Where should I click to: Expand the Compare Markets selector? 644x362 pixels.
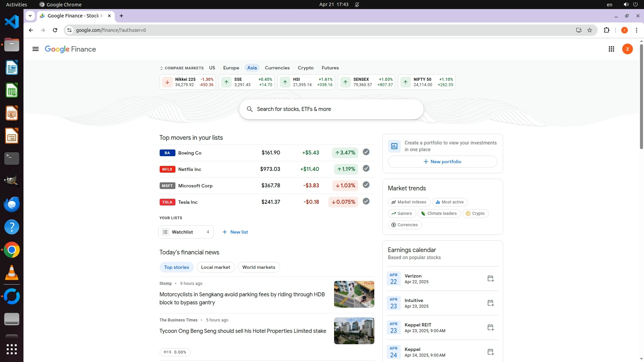[182, 68]
